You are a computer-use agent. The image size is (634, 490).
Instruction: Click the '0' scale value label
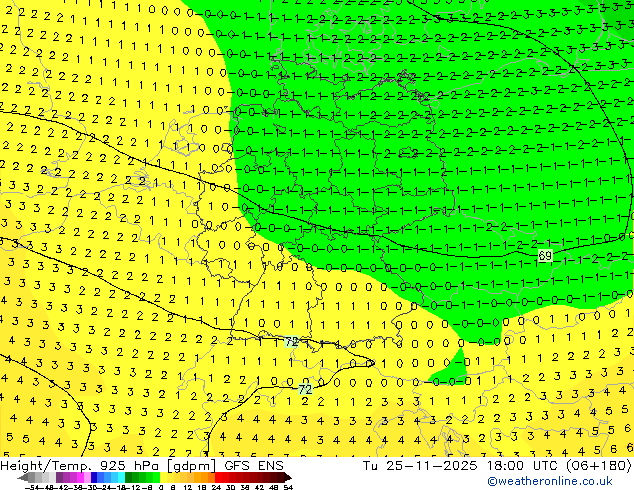(161, 487)
